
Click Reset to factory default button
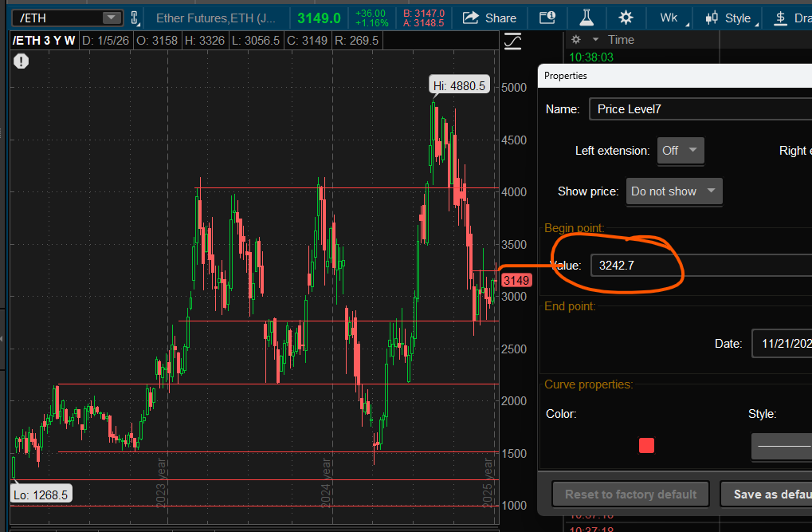click(x=631, y=495)
